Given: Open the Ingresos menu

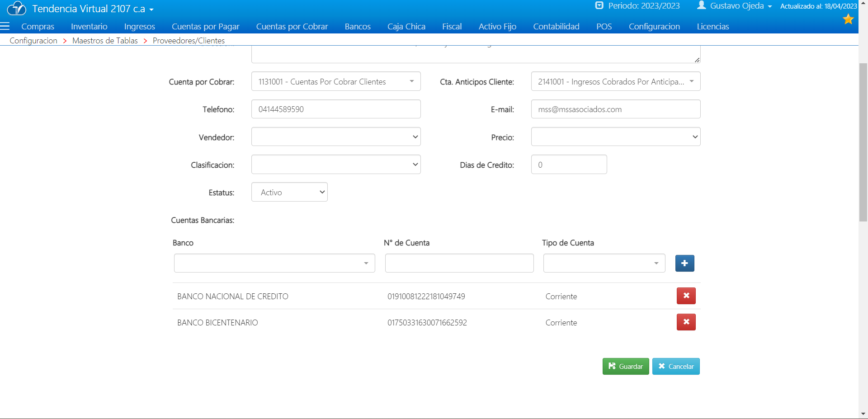Looking at the screenshot, I should [140, 27].
